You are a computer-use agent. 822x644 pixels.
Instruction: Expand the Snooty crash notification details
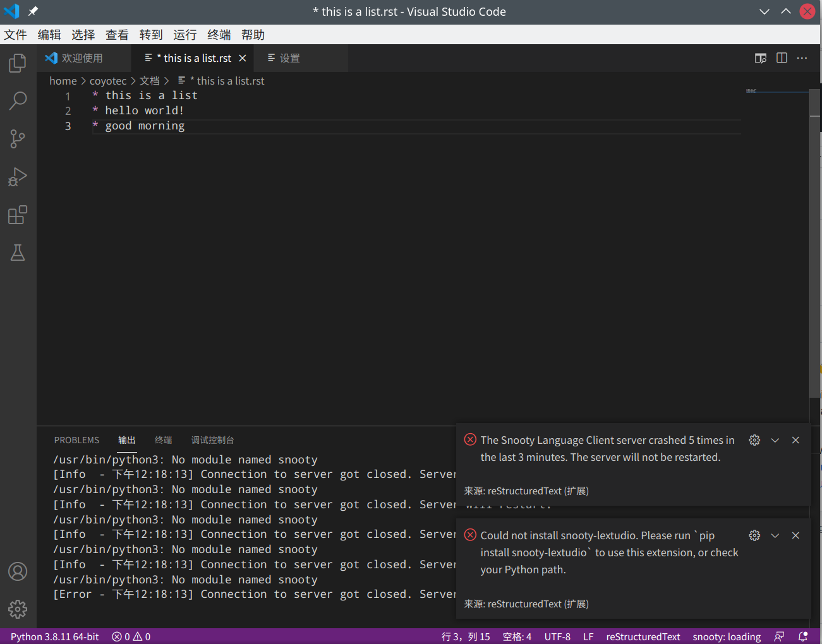775,440
